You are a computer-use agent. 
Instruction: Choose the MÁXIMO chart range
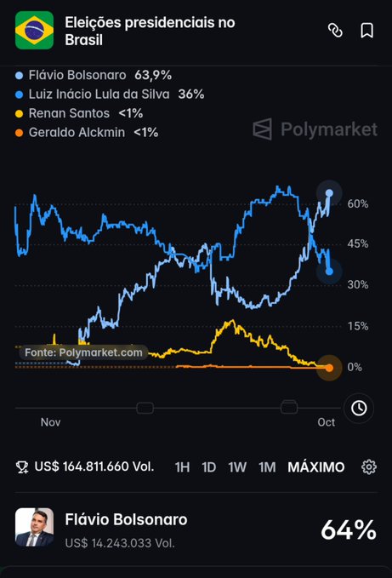(316, 467)
